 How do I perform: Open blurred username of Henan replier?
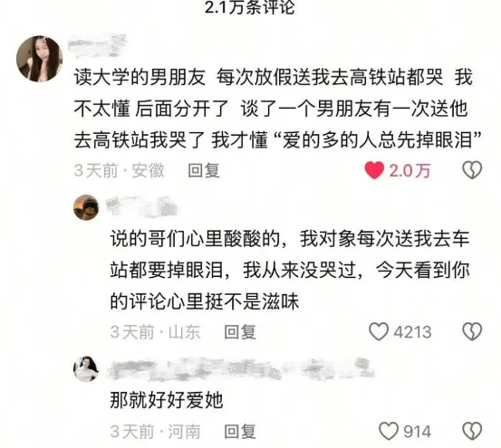point(241,369)
